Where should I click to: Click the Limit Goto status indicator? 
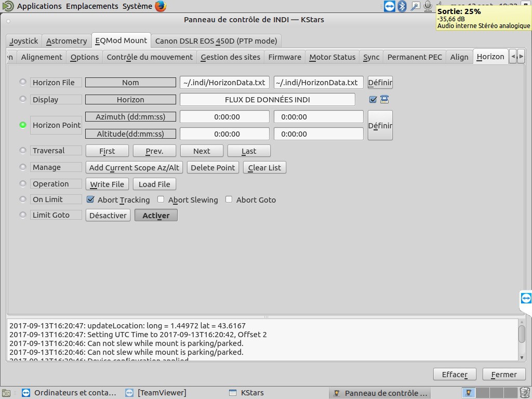point(23,215)
